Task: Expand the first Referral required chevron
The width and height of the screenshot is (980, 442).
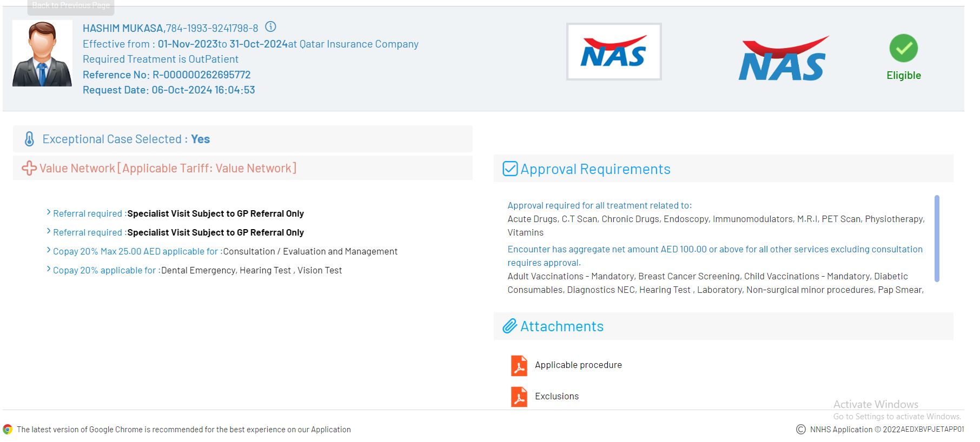Action: pos(49,213)
